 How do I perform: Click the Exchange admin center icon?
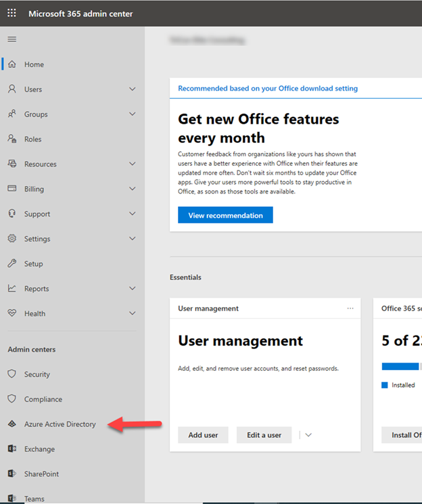12,449
